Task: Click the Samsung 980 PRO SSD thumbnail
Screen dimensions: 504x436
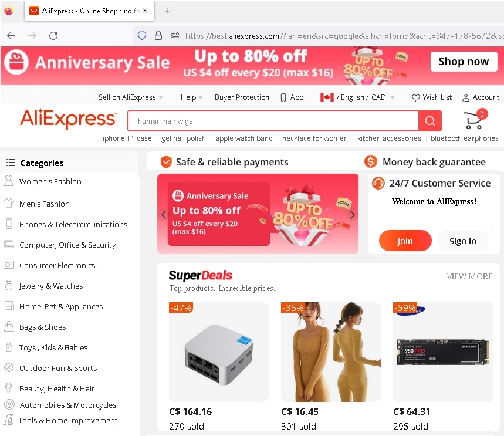Action: pos(442,352)
